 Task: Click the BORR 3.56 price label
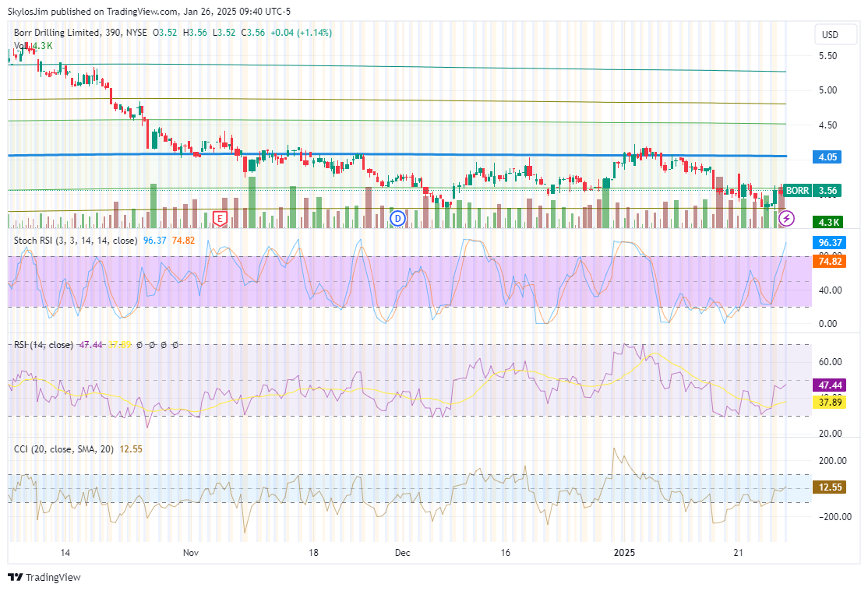coord(813,190)
